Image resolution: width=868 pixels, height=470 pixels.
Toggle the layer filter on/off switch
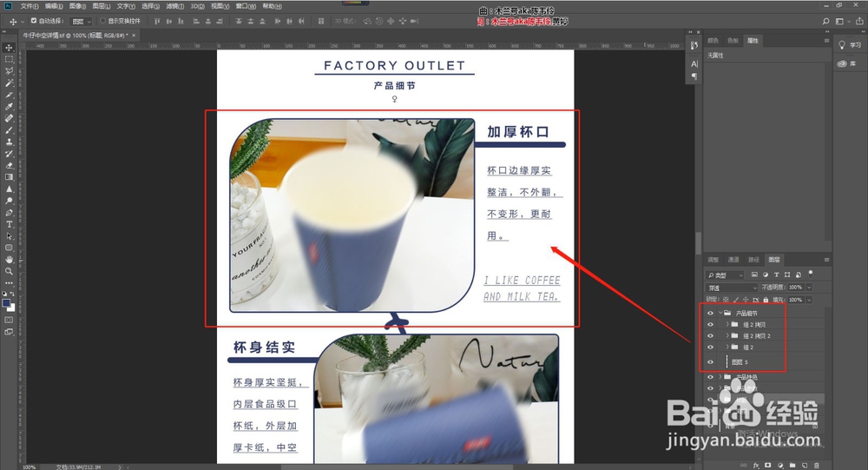811,274
